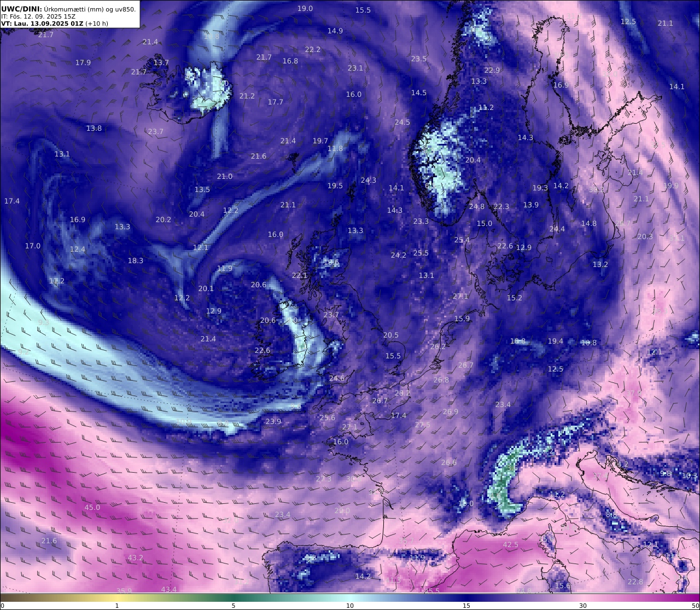Select the map value 17.7

click(276, 102)
